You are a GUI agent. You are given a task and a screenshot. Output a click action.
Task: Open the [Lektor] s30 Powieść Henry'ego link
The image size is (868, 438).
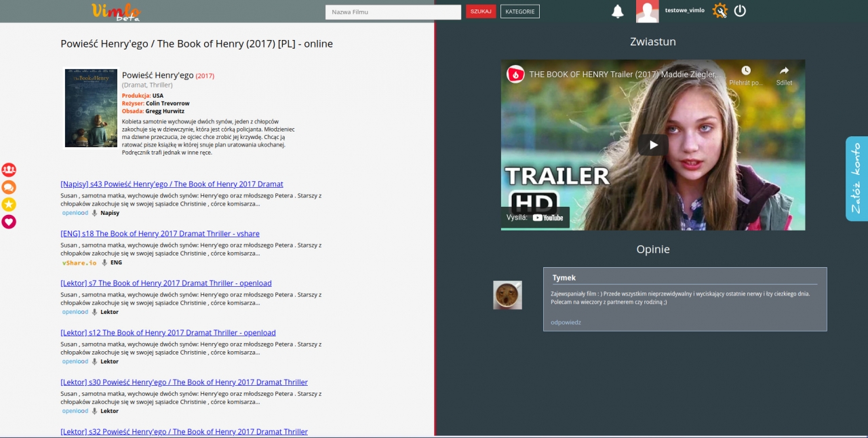click(184, 382)
